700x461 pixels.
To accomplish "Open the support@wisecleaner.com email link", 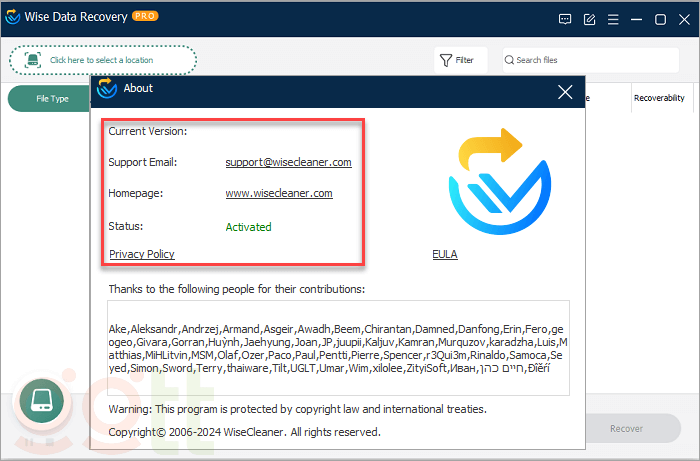I will [288, 162].
